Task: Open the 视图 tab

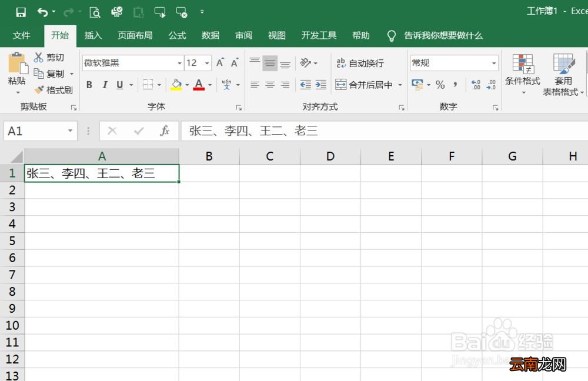Action: 277,36
